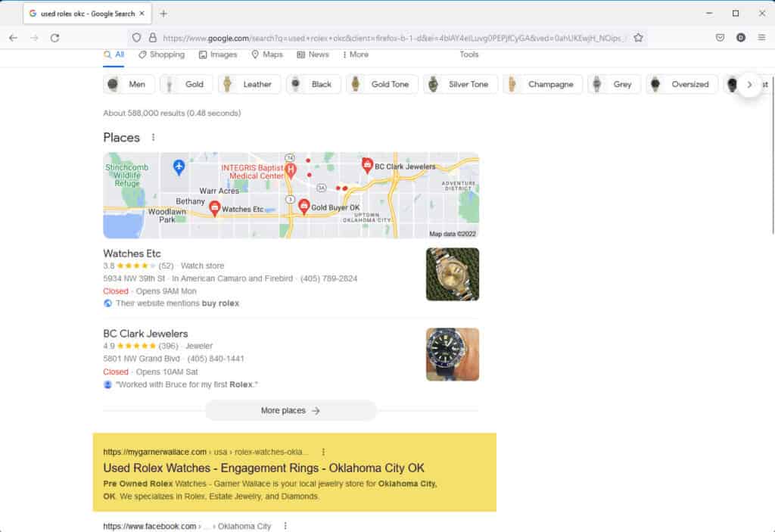Click the Watches Etc map pin
Screen dimensions: 775x532
coord(214,208)
